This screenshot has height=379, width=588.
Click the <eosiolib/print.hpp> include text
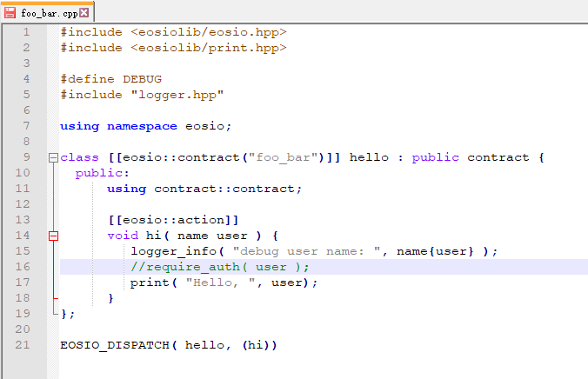click(x=209, y=49)
